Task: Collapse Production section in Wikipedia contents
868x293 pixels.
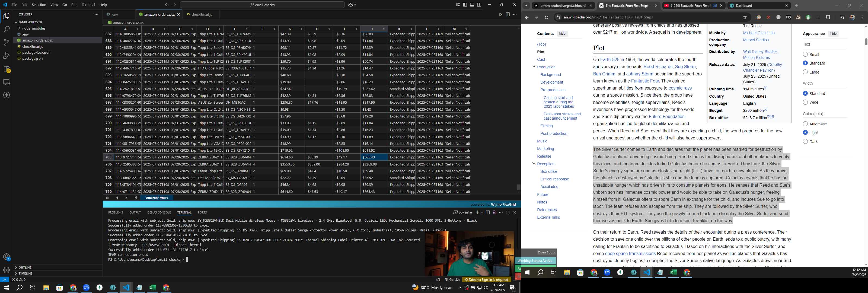Action: pyautogui.click(x=533, y=66)
